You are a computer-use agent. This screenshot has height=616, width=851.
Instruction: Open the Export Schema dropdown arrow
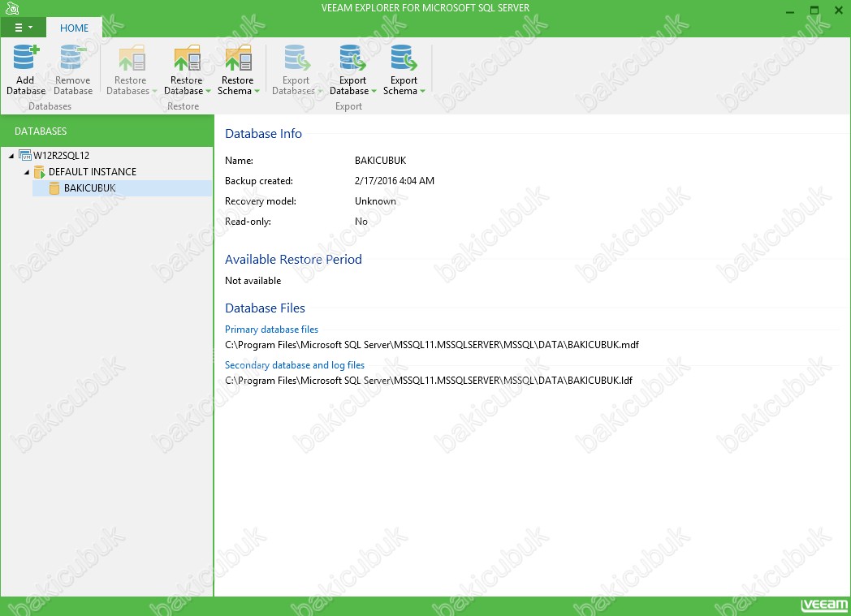point(422,91)
